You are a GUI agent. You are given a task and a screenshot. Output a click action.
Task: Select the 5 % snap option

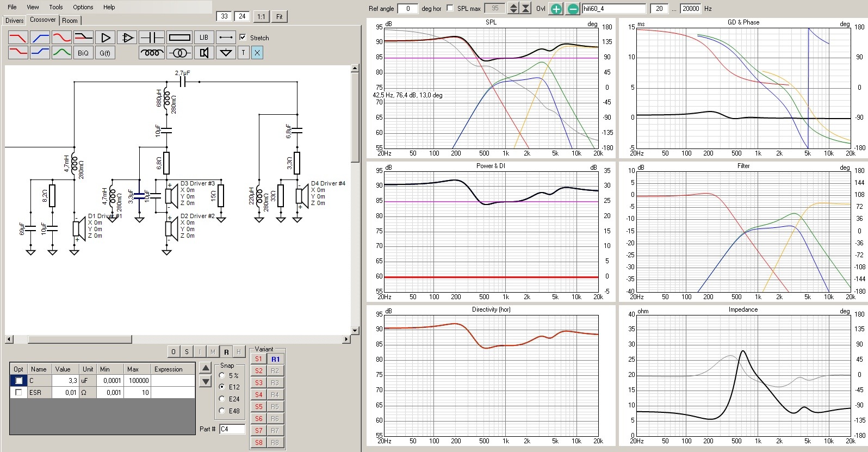click(222, 375)
